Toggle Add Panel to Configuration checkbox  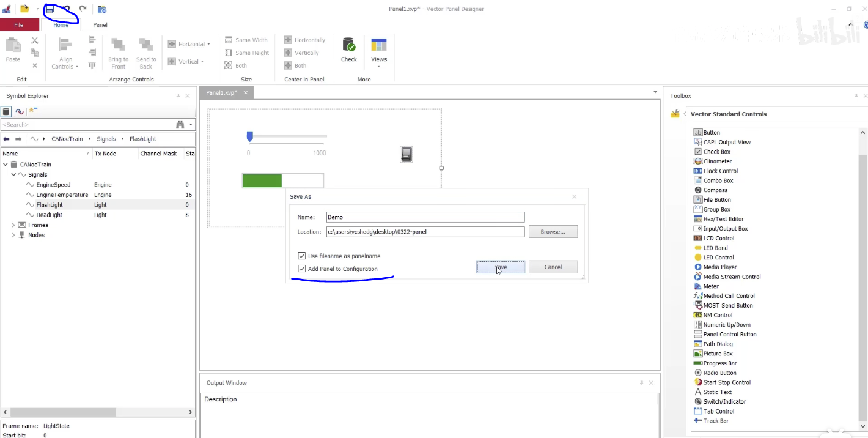(x=301, y=269)
